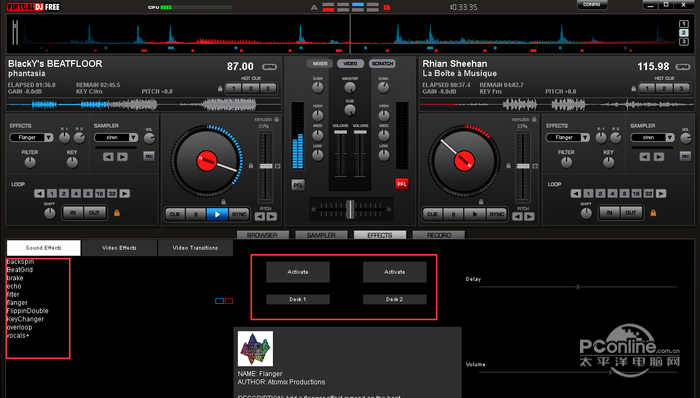Trigger left deck hot cue 1
700x398 pixels.
pos(234,88)
